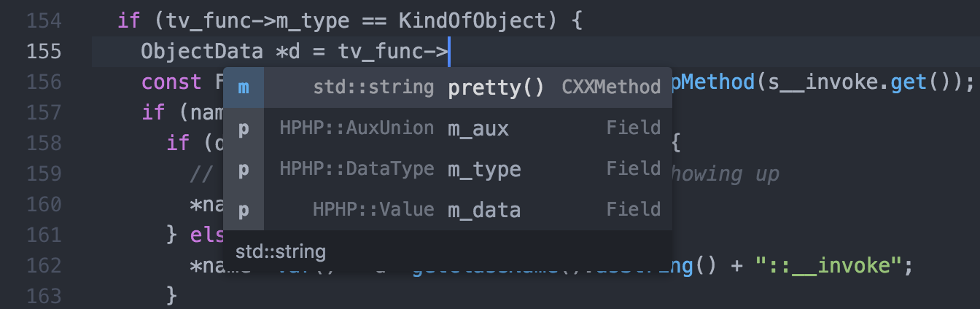Click the 'p' icon beside m_type
The height and width of the screenshot is (309, 980).
pos(244,169)
